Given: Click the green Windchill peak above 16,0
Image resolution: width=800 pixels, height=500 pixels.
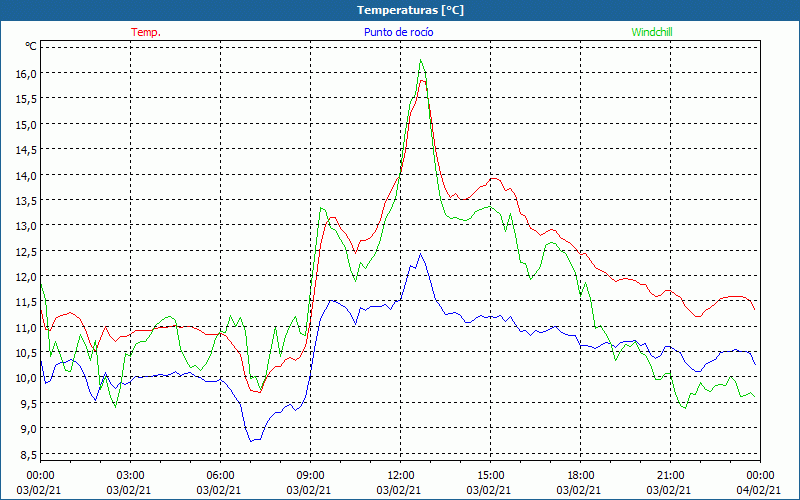Looking at the screenshot, I should tap(420, 60).
